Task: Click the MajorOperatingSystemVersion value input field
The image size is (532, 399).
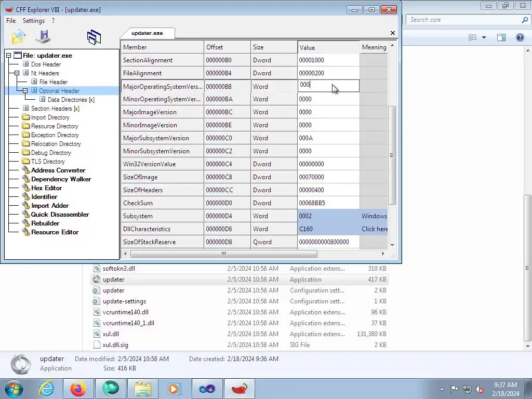Action: pos(328,86)
